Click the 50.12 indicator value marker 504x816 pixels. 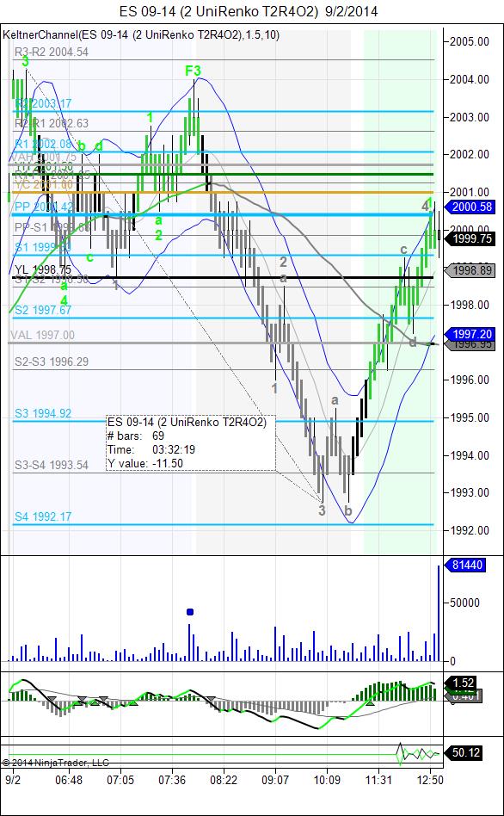pos(464,752)
